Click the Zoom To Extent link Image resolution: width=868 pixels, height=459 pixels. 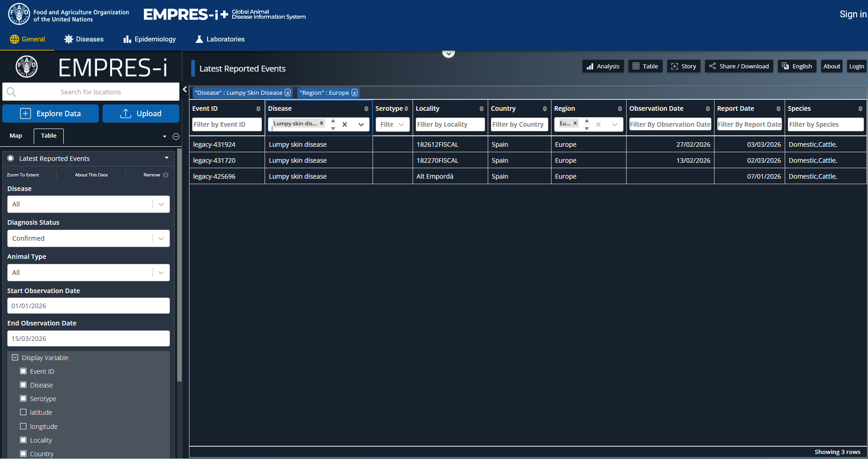point(23,175)
